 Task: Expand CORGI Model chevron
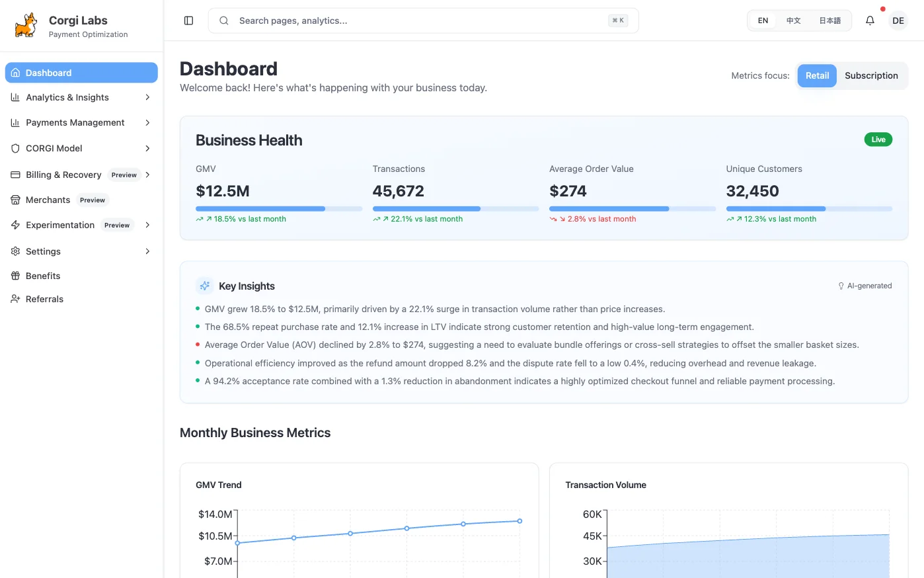coord(147,148)
